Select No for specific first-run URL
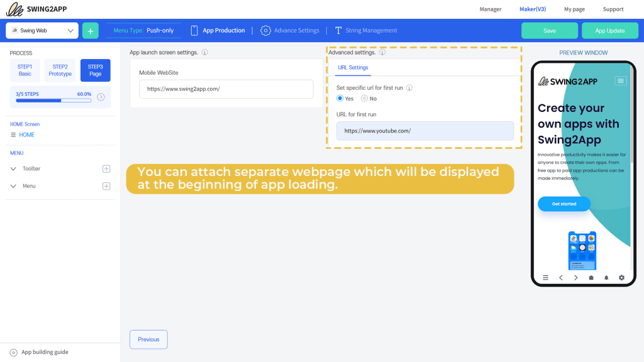Viewport: 644px width, 362px height. tap(364, 98)
